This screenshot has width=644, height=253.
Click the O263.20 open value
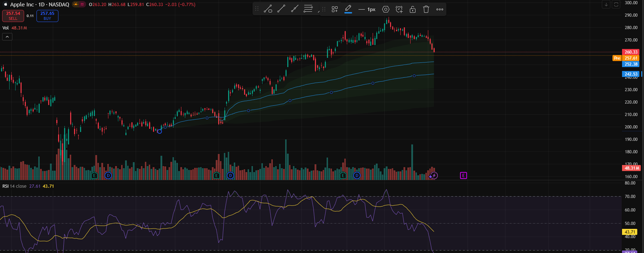tap(98, 4)
